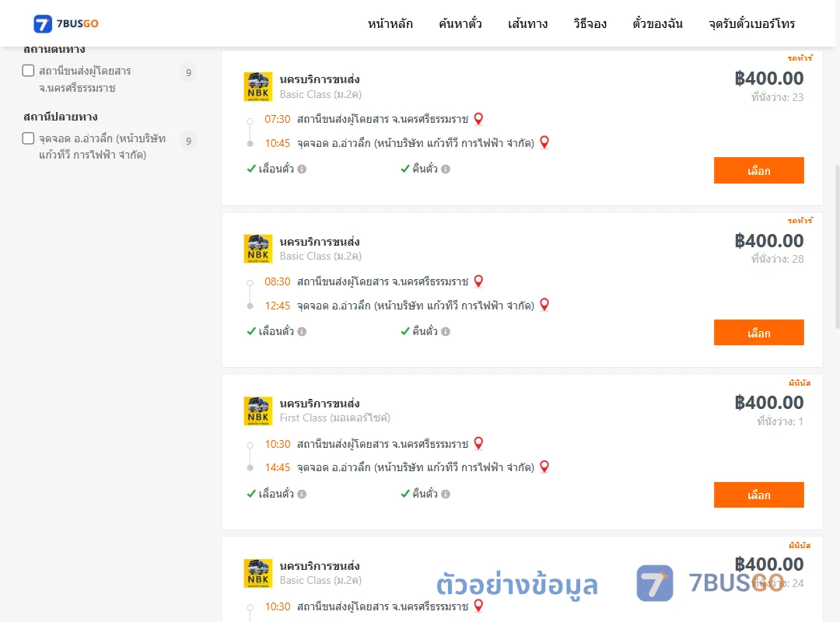Screen dimensions: 840x622
Task: Click the ที่นั่งว่าง: 1 seat count
Action: tap(780, 421)
